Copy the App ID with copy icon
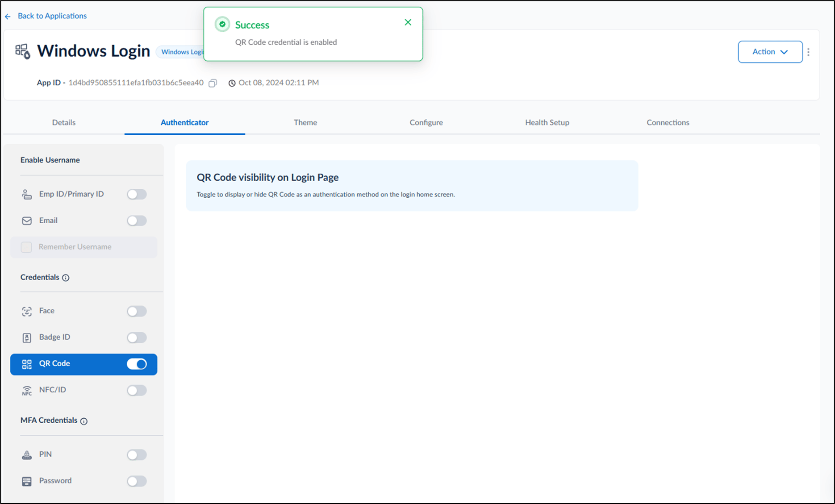Image resolution: width=835 pixels, height=504 pixels. 213,83
